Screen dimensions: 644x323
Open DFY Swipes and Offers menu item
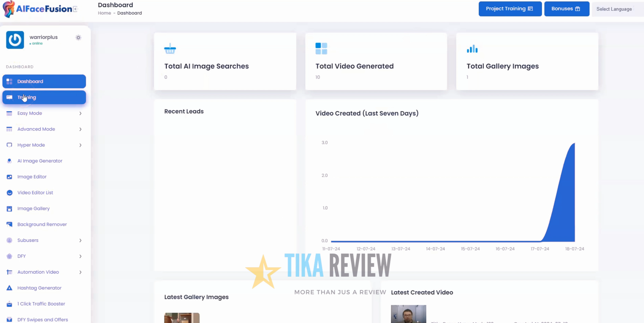point(42,320)
